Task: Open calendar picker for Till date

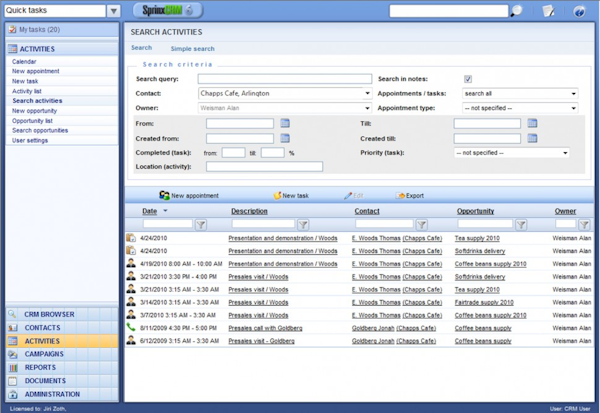Action: [x=532, y=123]
